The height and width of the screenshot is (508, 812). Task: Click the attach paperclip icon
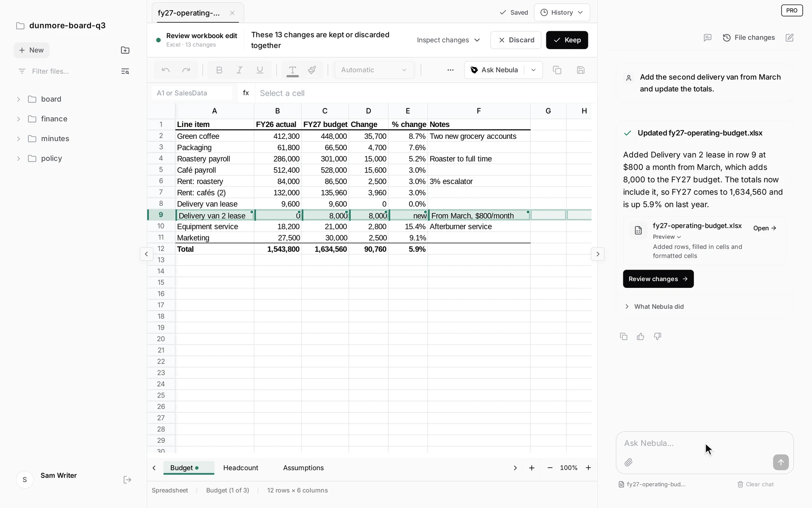pyautogui.click(x=628, y=462)
